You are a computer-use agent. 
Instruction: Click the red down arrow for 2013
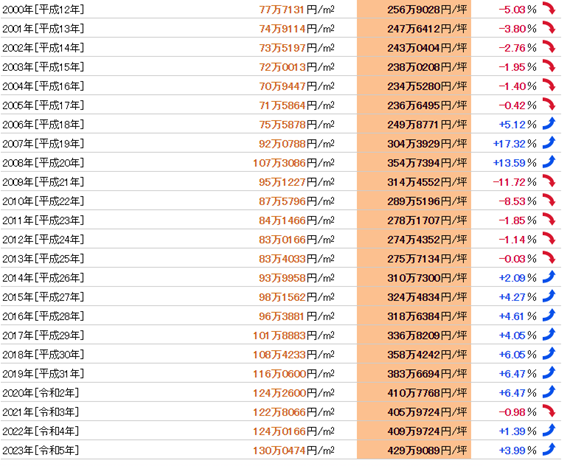(x=549, y=257)
